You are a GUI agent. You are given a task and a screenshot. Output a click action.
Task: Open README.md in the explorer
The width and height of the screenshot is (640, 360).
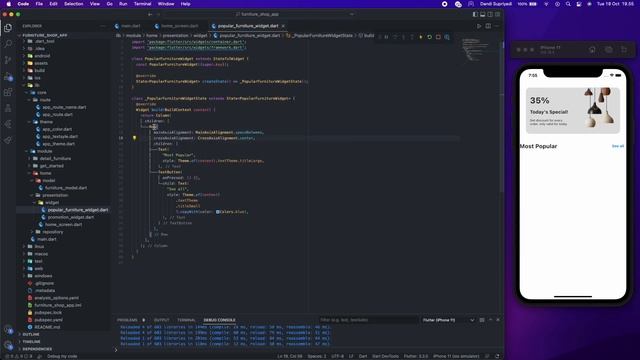[47, 327]
